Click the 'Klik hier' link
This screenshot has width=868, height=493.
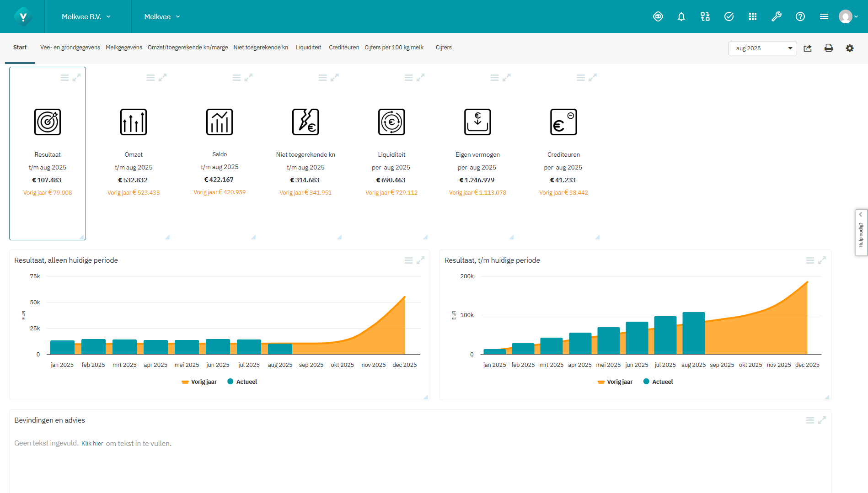(92, 444)
